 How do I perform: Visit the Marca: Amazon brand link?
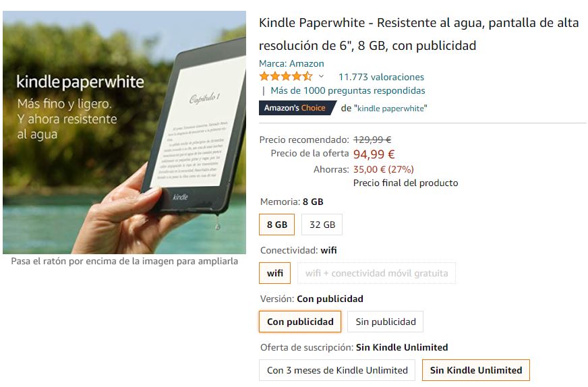[291, 63]
